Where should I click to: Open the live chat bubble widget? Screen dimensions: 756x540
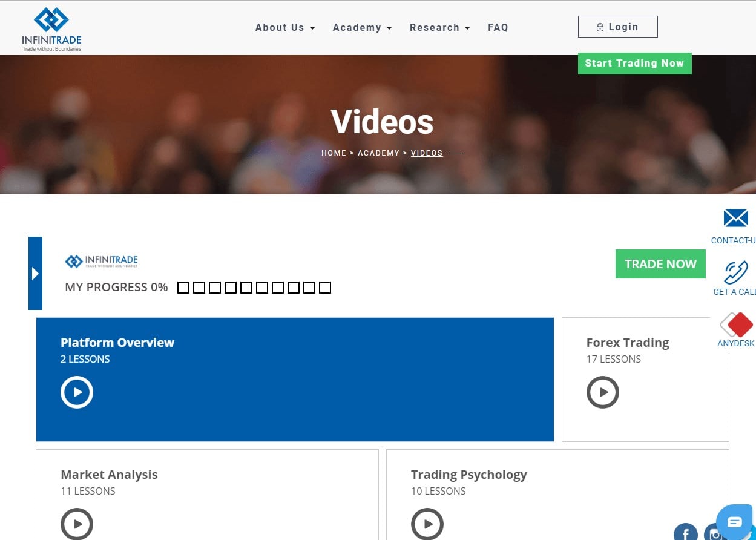pyautogui.click(x=734, y=521)
